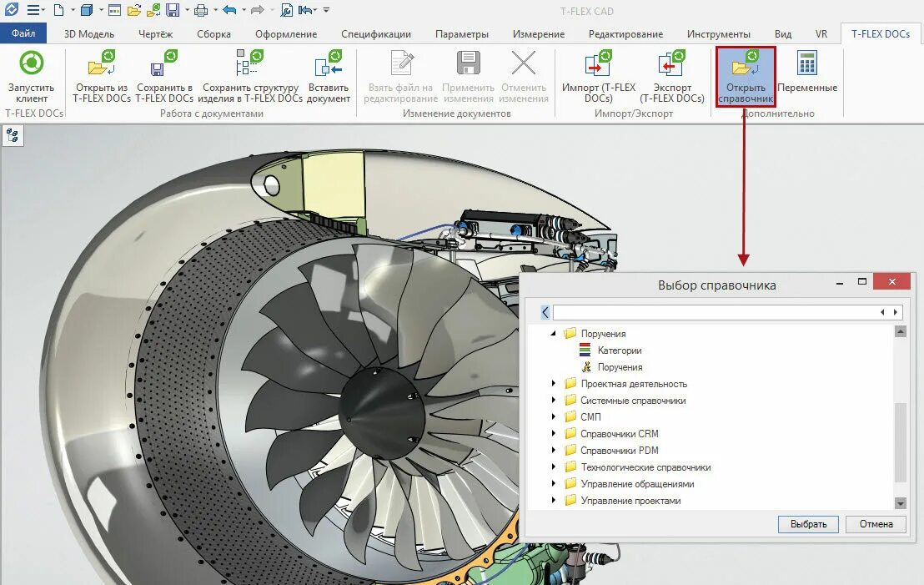The image size is (924, 585).
Task: Click the T-FLEX application logo icon
Action: 11,9
